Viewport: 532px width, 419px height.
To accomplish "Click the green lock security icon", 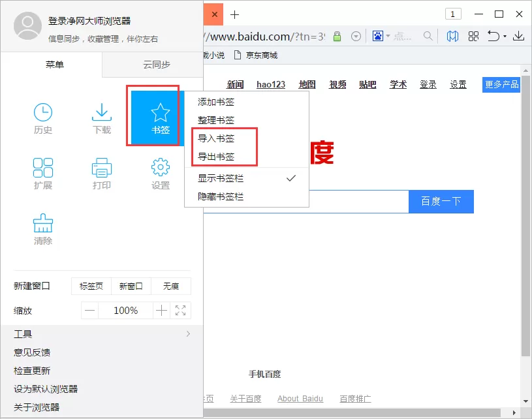I will tap(337, 36).
